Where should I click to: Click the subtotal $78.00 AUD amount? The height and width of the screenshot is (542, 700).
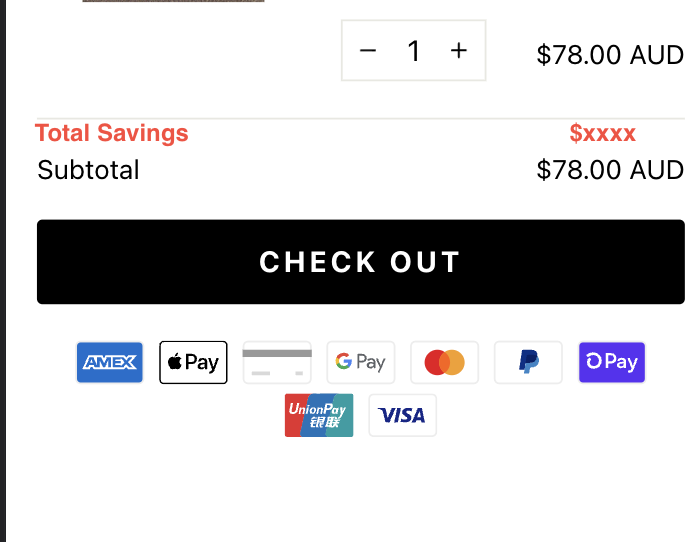[610, 170]
